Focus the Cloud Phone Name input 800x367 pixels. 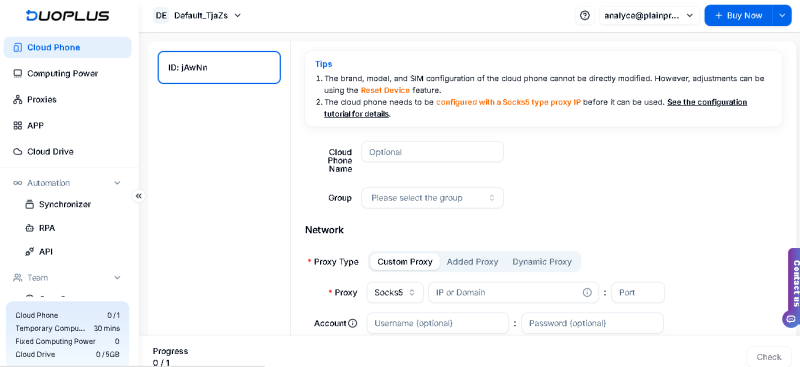click(x=432, y=152)
